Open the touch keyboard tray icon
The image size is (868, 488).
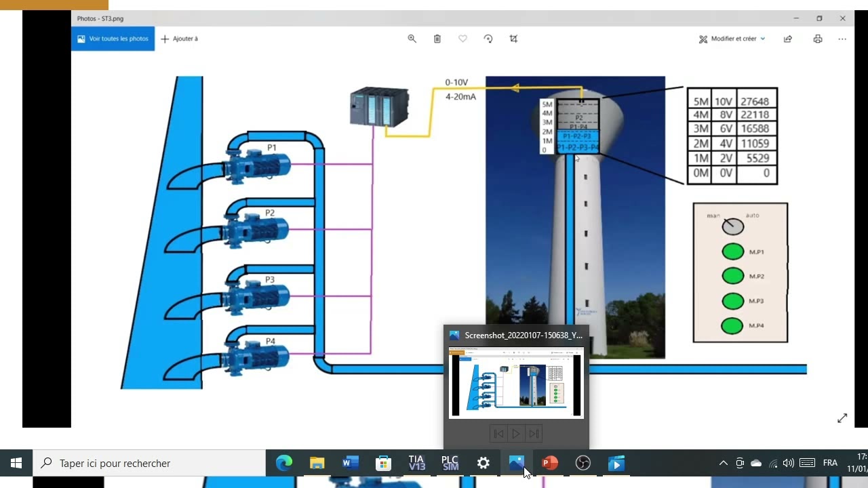pos(807,463)
